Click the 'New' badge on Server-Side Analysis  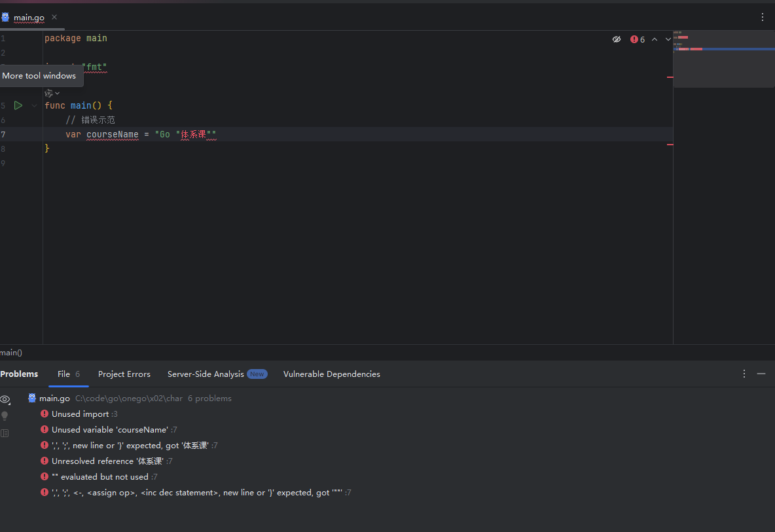tap(257, 374)
